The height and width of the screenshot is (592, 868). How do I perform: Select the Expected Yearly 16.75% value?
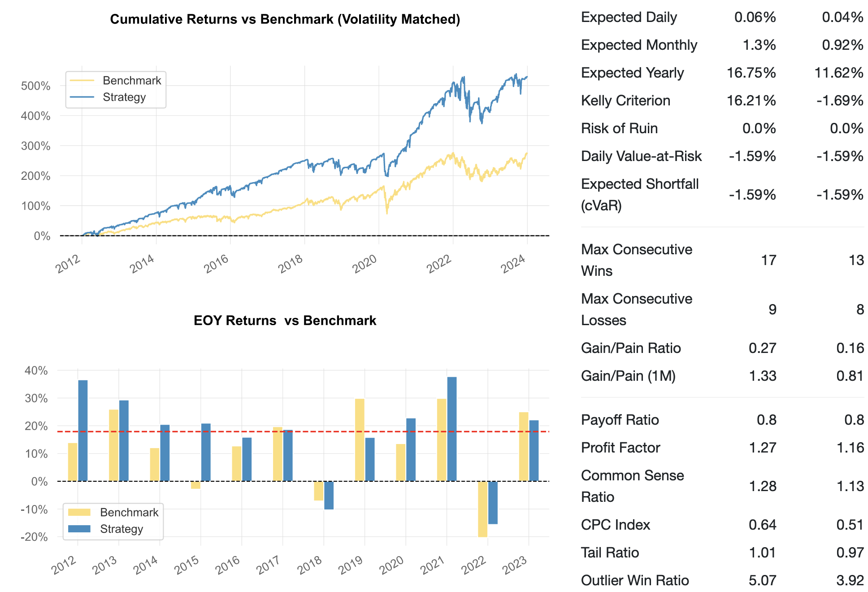click(x=751, y=73)
